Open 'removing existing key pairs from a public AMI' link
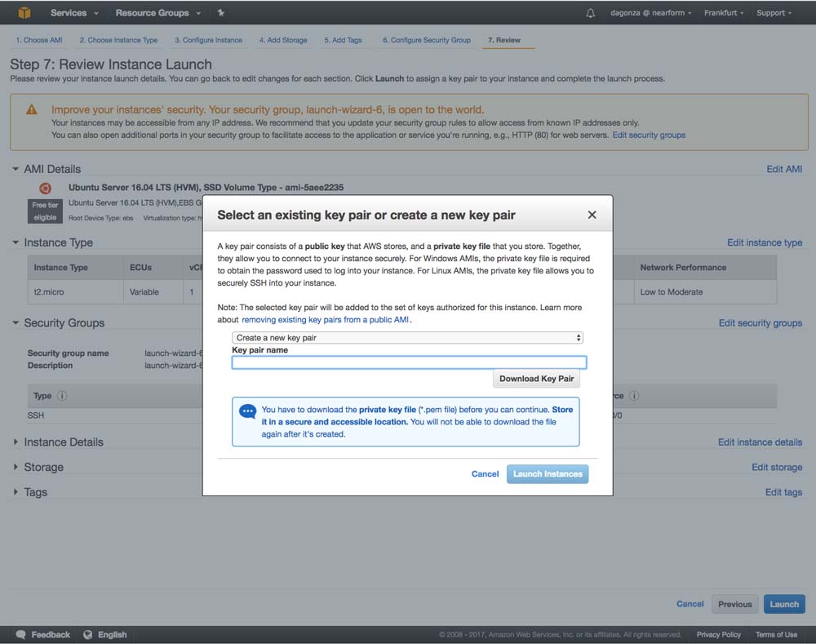 pos(325,320)
